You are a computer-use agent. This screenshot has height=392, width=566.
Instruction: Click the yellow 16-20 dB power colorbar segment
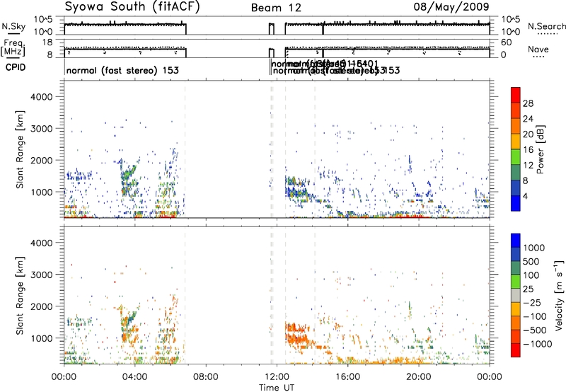pos(516,142)
